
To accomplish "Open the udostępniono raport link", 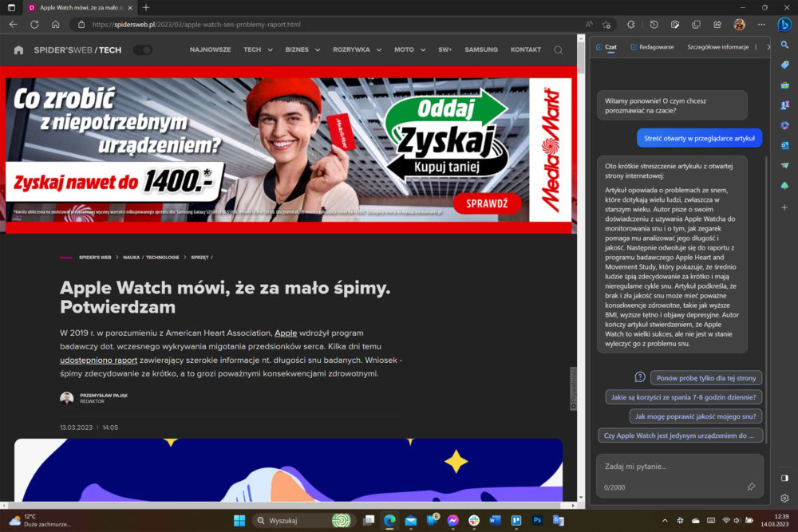I will click(x=99, y=360).
